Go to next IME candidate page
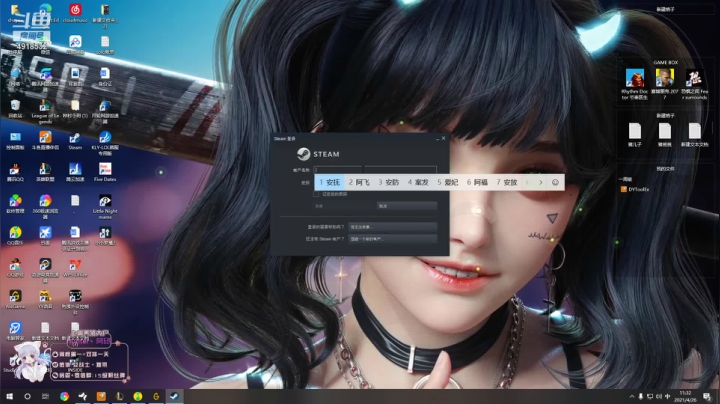This screenshot has height=404, width=720. pyautogui.click(x=541, y=182)
